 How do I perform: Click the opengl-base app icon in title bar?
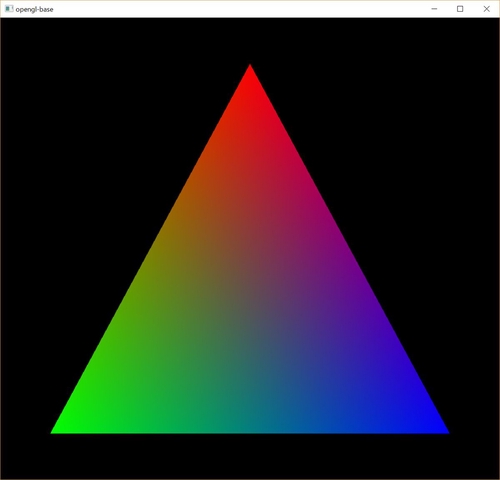point(9,9)
